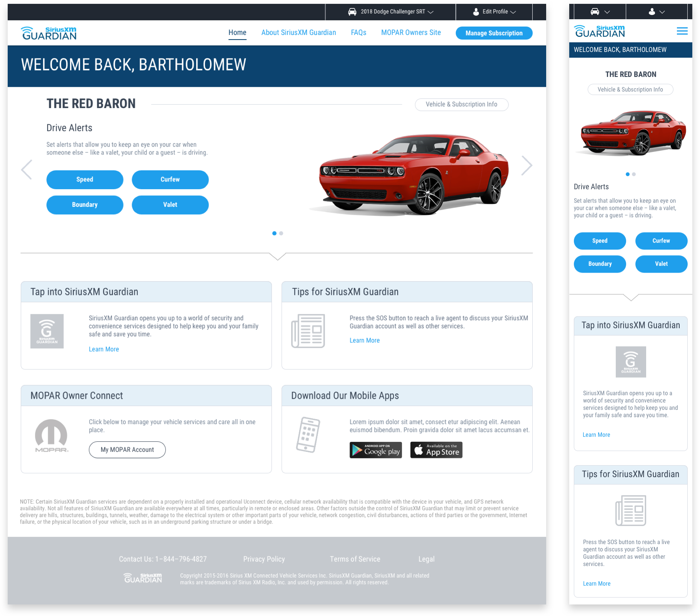Click the SiriusXM Guardian logo in mobile header

[x=599, y=31]
